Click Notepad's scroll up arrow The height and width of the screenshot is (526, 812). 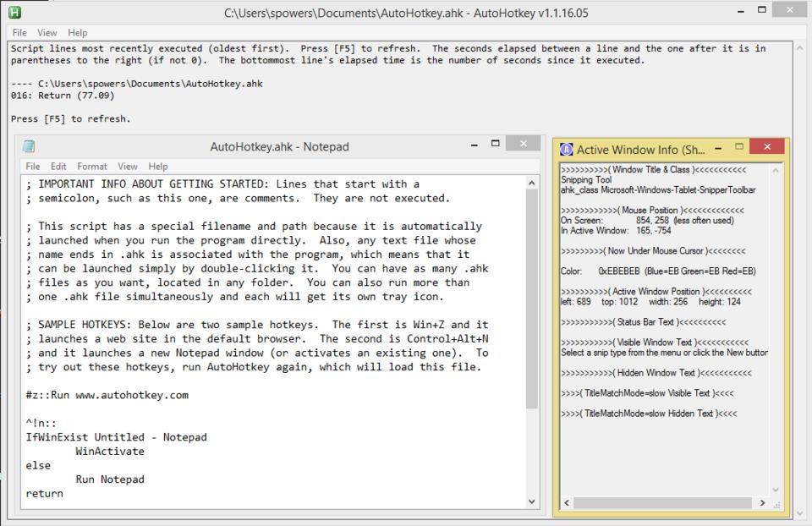[x=532, y=184]
